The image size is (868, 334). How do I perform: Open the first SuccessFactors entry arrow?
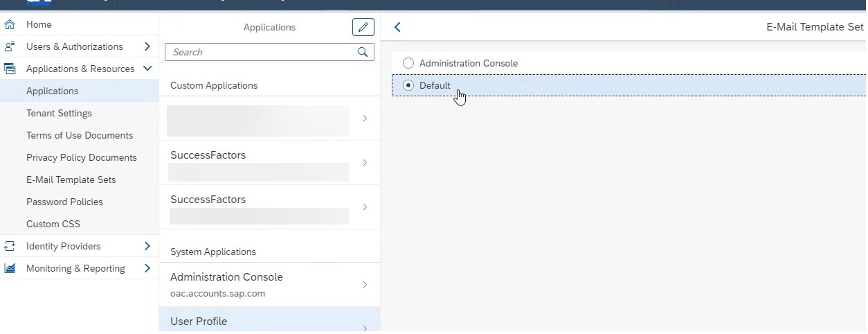coord(365,163)
